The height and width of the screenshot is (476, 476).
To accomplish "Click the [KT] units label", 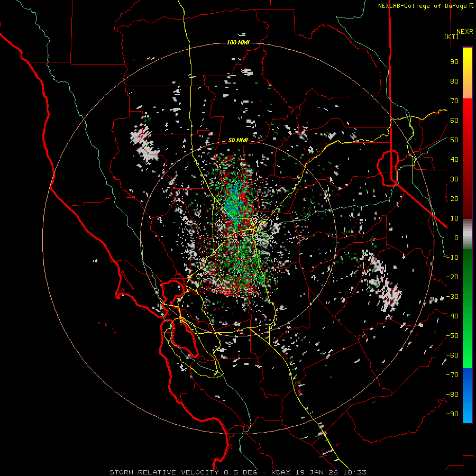I will point(451,36).
